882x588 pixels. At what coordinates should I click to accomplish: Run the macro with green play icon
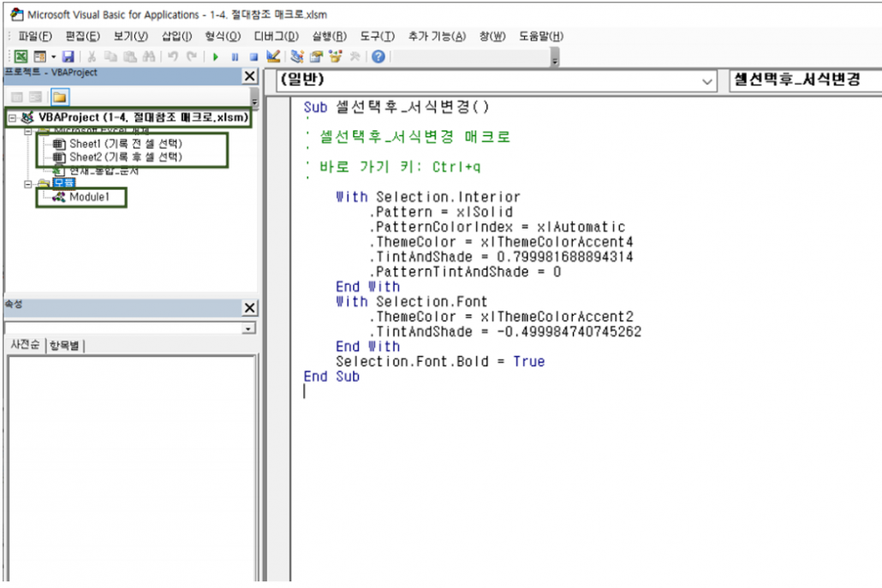[216, 56]
